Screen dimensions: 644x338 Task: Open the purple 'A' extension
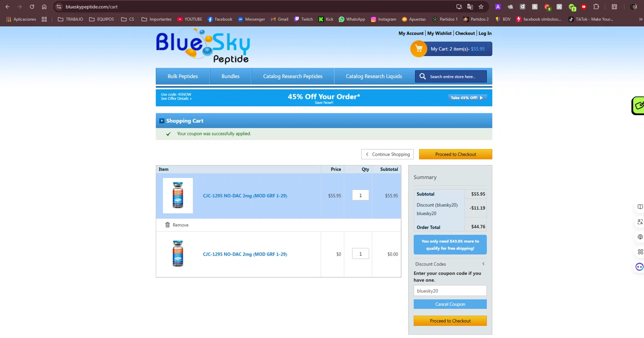coord(498,6)
